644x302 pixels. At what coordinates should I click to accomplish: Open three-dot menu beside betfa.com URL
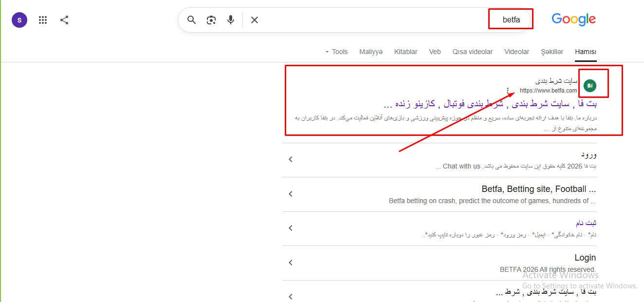(508, 91)
